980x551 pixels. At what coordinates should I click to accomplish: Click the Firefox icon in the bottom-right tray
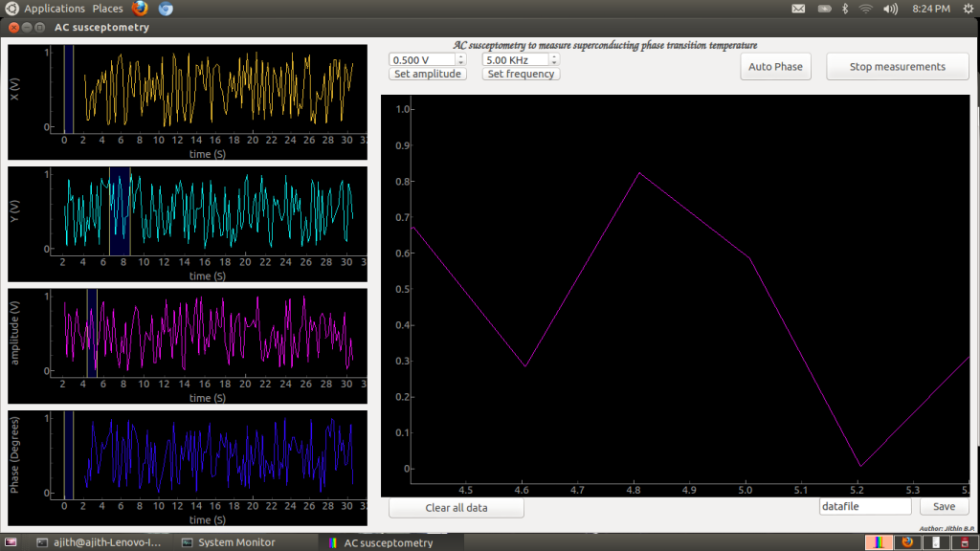pyautogui.click(x=907, y=542)
